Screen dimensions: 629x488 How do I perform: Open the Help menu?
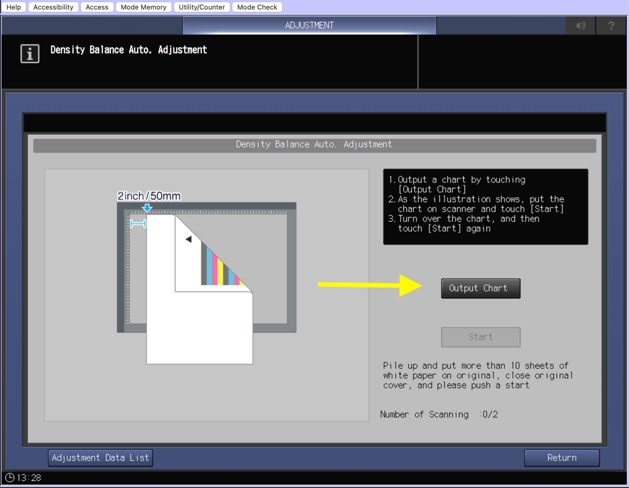[x=14, y=7]
